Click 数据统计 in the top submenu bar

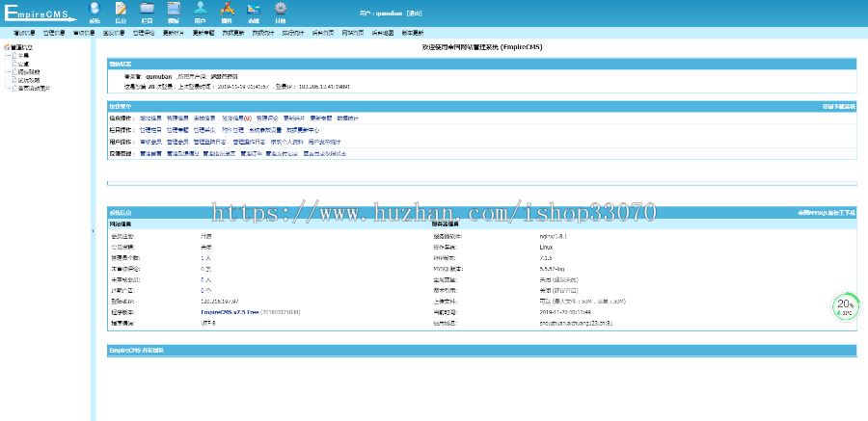(x=262, y=33)
